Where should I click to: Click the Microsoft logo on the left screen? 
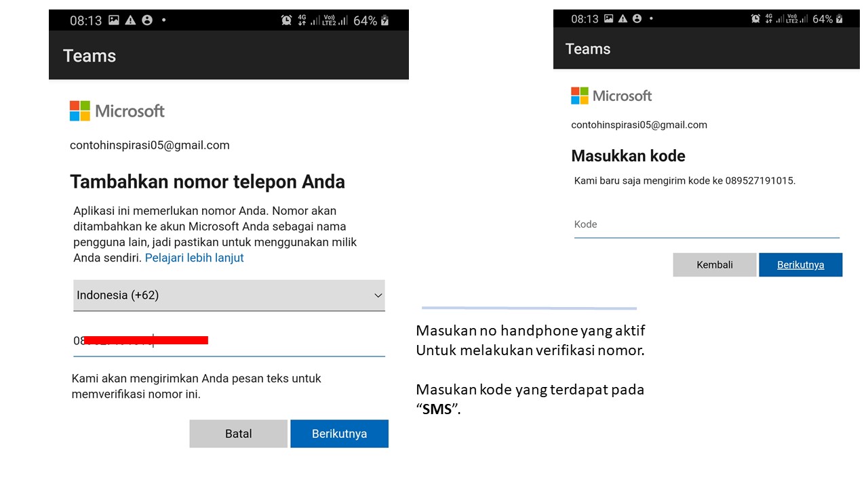(x=117, y=111)
